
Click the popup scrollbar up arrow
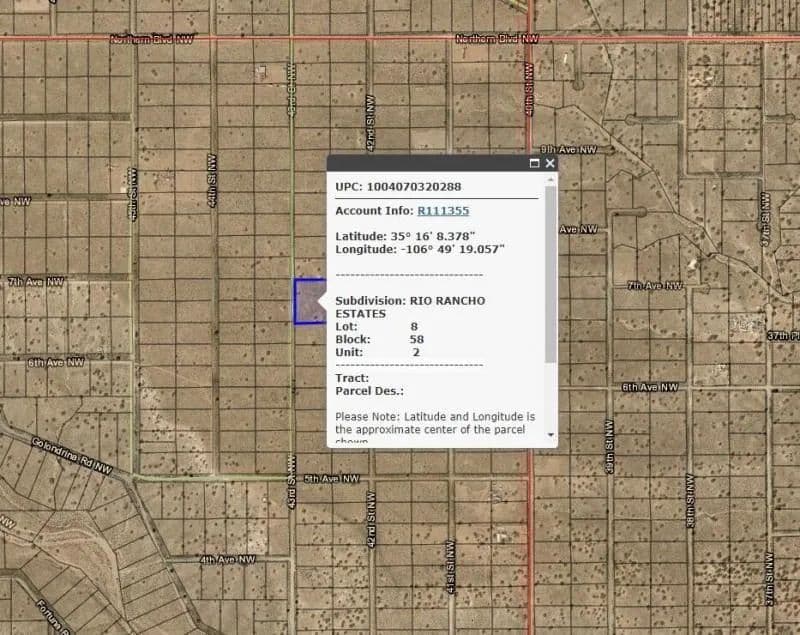[551, 180]
